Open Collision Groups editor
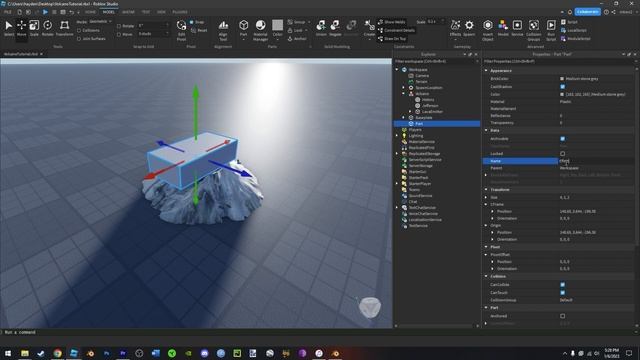 click(x=533, y=30)
